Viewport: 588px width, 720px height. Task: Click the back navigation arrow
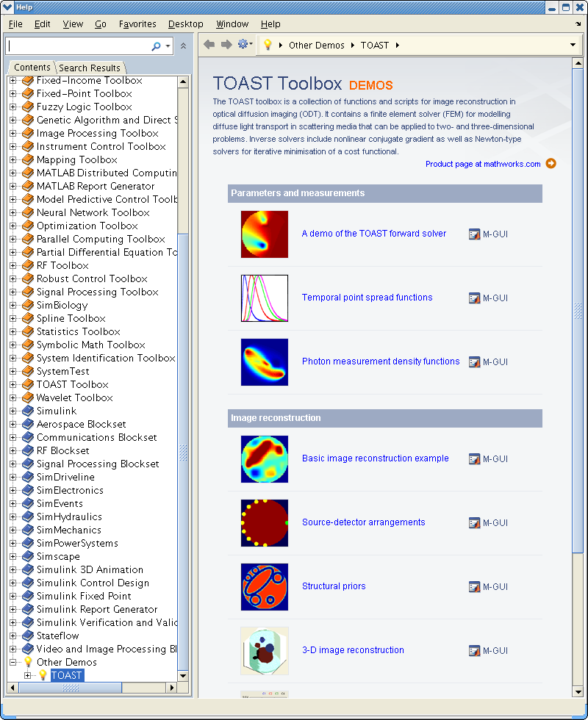209,45
